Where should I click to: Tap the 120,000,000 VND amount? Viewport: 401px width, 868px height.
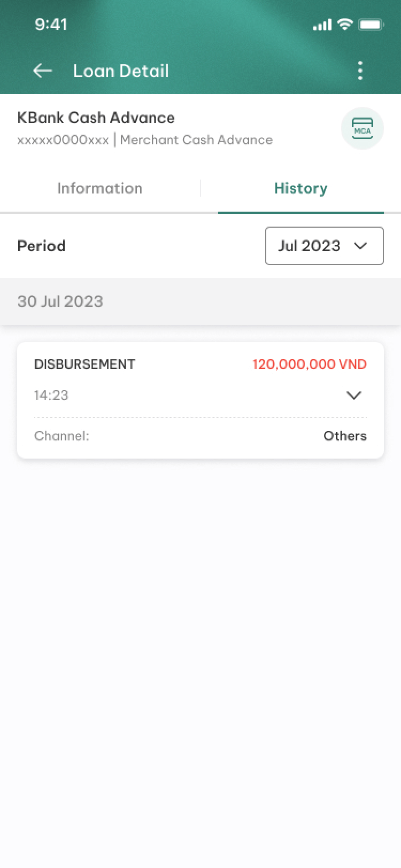[310, 365]
